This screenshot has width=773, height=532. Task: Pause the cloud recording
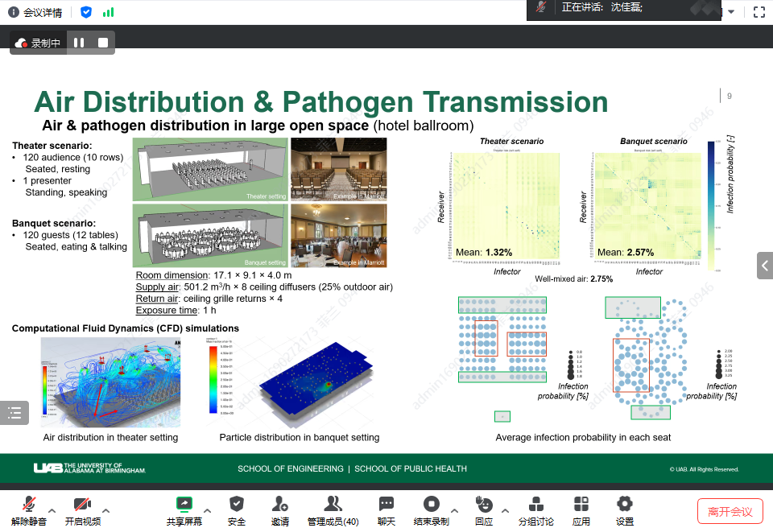point(79,43)
